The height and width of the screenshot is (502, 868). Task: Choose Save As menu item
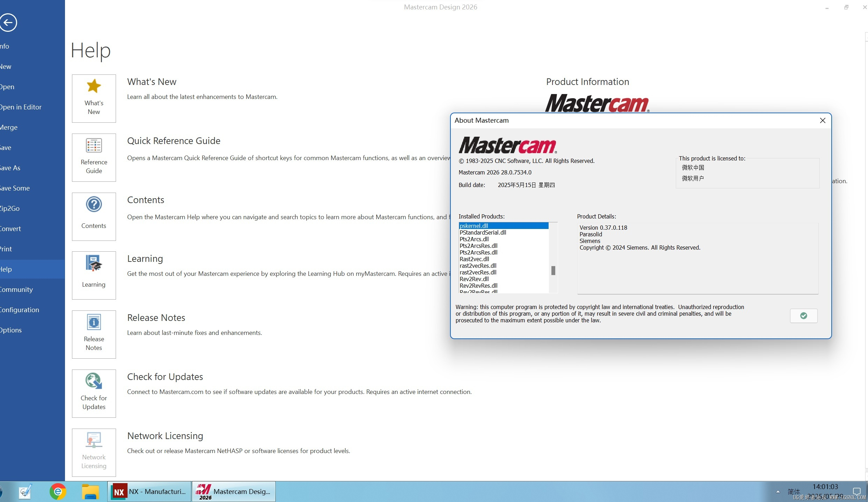(x=32, y=168)
